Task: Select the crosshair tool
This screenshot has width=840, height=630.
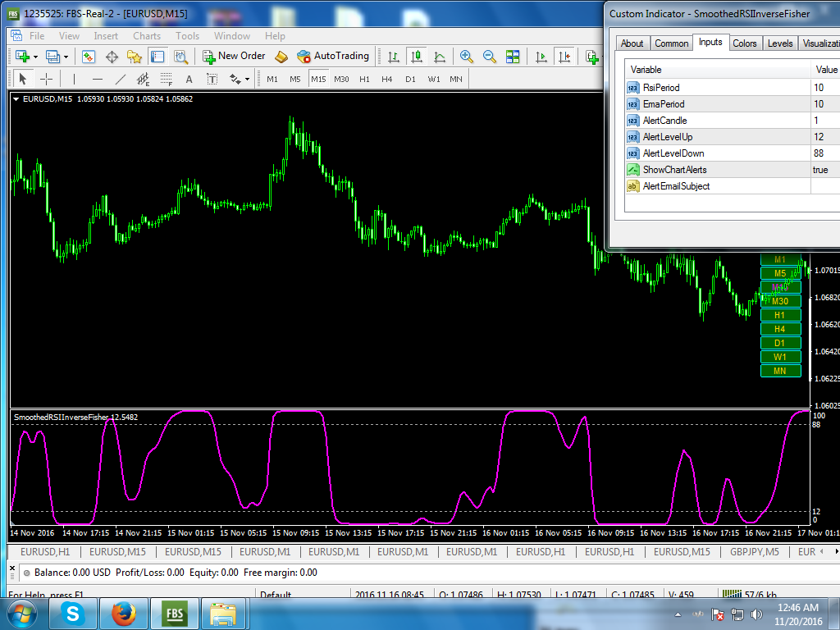Action: [x=46, y=80]
